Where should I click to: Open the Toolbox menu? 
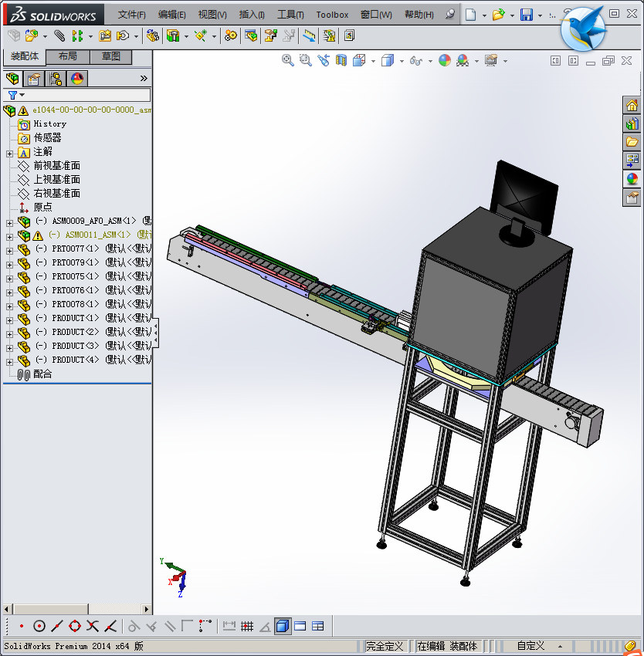332,15
